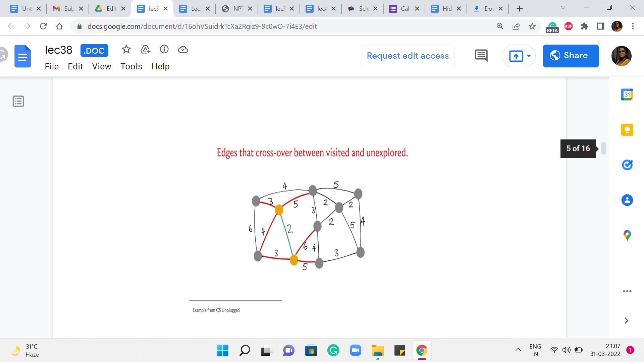The image size is (644, 362).
Task: Star the lec38 document
Action: 126,50
